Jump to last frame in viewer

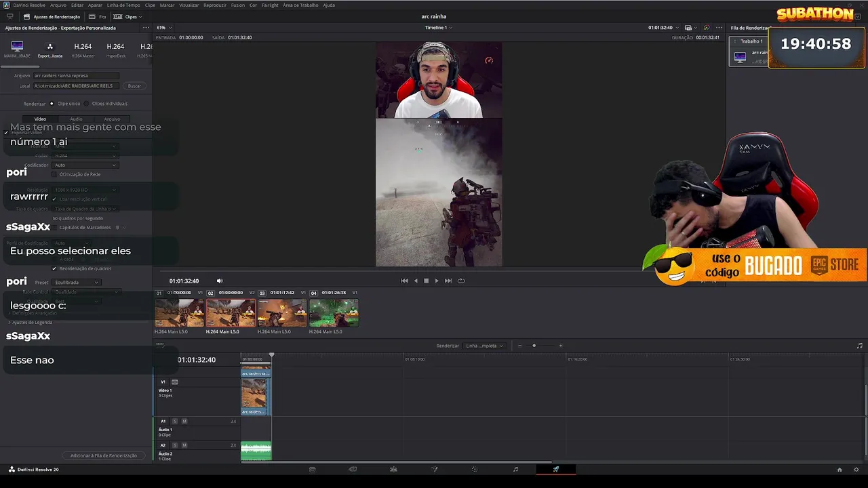[448, 281]
